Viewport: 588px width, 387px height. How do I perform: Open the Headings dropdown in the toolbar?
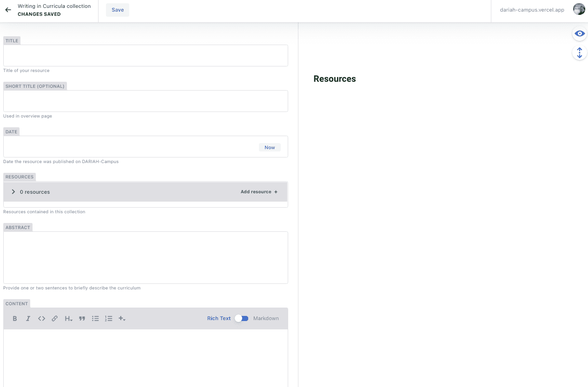coord(68,319)
